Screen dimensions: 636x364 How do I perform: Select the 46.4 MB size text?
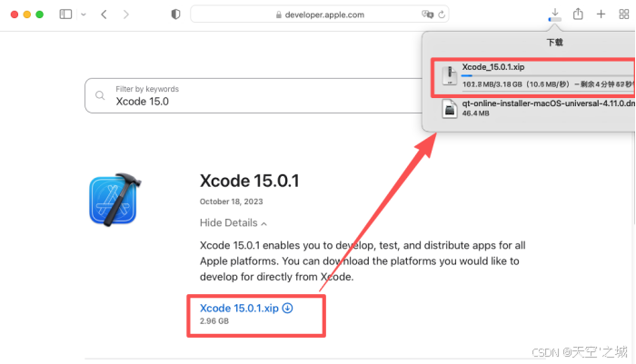476,113
